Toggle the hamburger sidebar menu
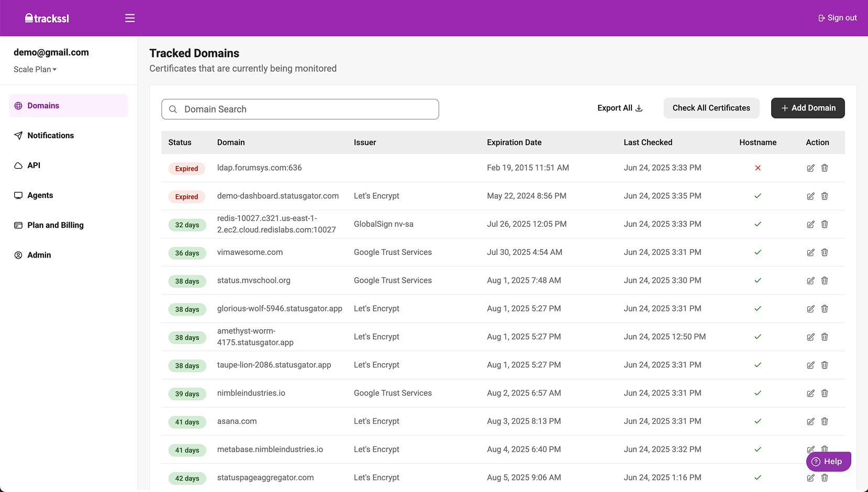This screenshot has height=492, width=868. [130, 18]
